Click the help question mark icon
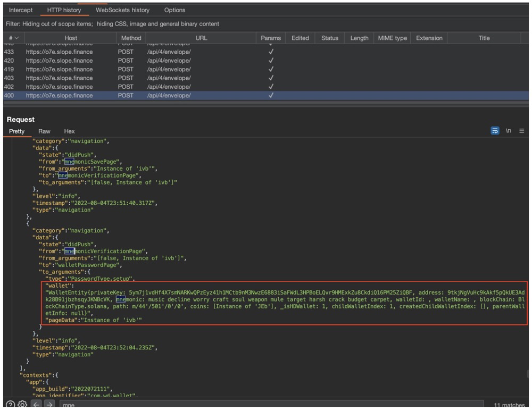The image size is (532, 410). pyautogui.click(x=11, y=405)
